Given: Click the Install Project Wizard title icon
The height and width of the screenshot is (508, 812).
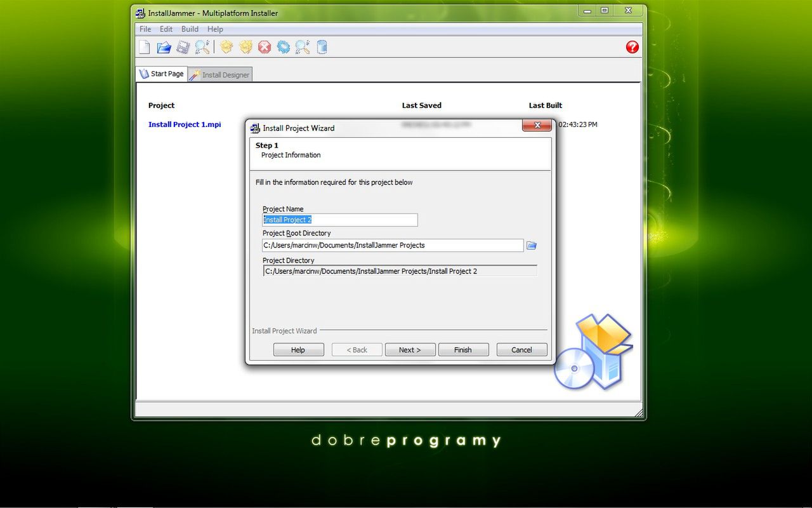Looking at the screenshot, I should 256,128.
